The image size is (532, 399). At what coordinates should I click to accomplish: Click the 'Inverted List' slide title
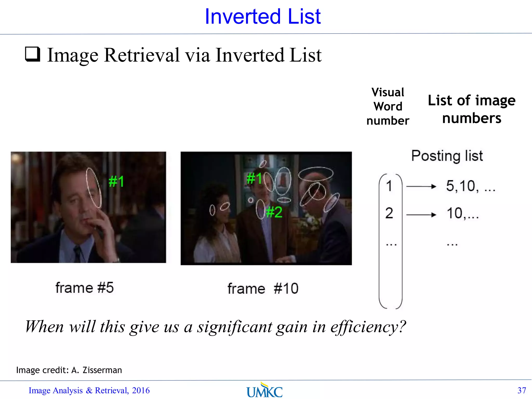click(x=263, y=16)
